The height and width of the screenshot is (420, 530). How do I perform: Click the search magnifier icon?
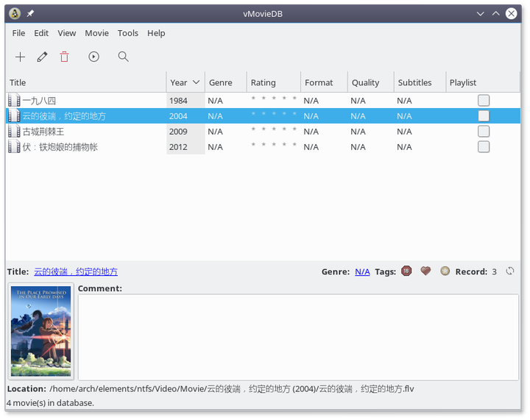point(124,57)
